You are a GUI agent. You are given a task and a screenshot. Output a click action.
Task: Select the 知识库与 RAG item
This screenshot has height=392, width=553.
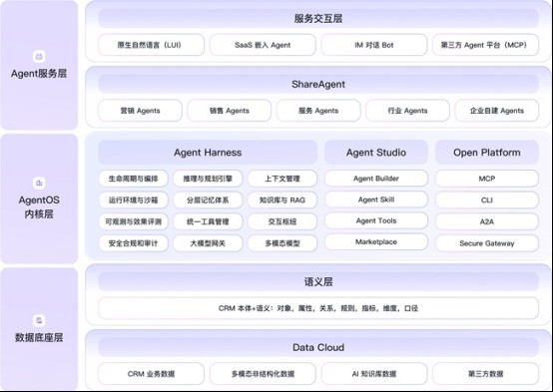point(282,199)
